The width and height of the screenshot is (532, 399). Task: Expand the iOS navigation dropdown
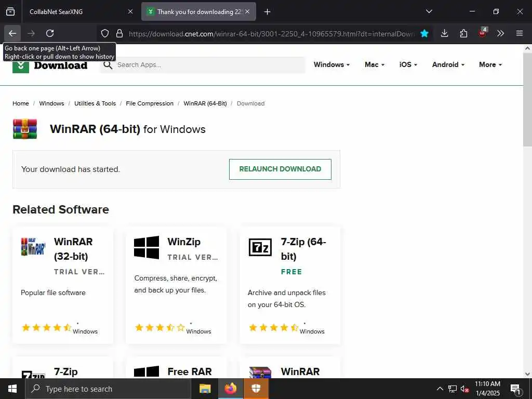408,64
